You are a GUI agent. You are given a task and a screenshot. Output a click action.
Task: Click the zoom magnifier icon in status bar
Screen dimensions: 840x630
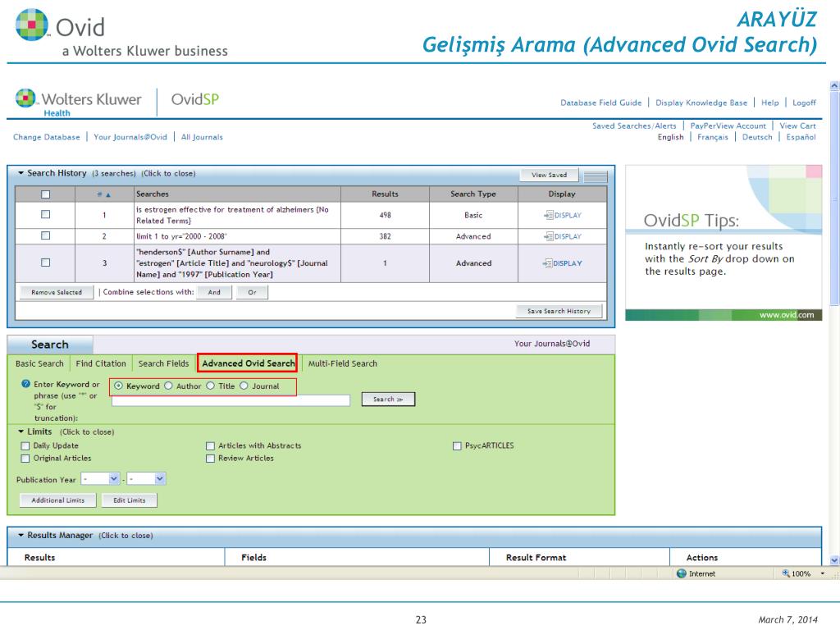(x=786, y=573)
